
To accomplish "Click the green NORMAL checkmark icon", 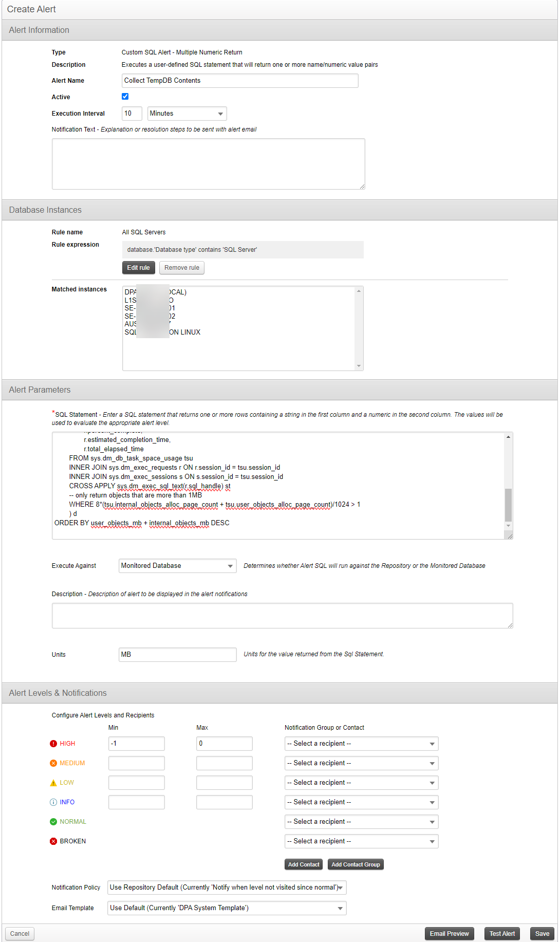I will [x=53, y=822].
